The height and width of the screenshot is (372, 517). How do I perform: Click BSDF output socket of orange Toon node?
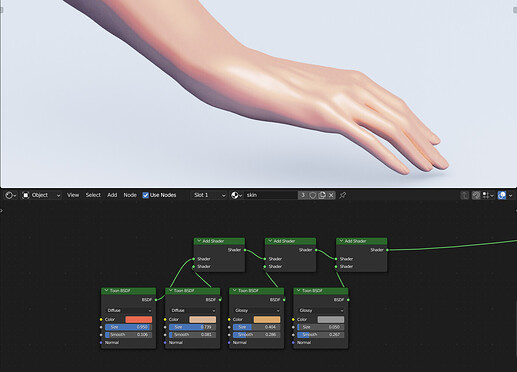(284, 300)
